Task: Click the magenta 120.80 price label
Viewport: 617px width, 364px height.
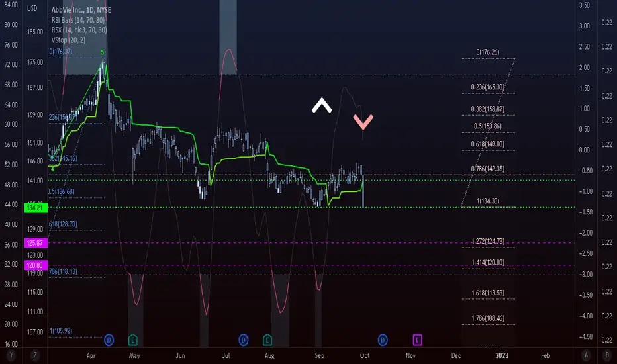Action: [36, 265]
